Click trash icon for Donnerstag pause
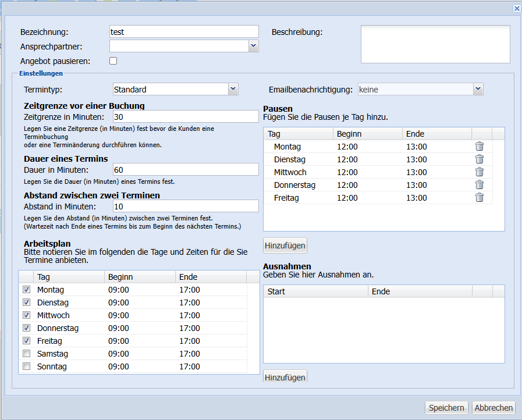The image size is (522, 420). point(480,185)
